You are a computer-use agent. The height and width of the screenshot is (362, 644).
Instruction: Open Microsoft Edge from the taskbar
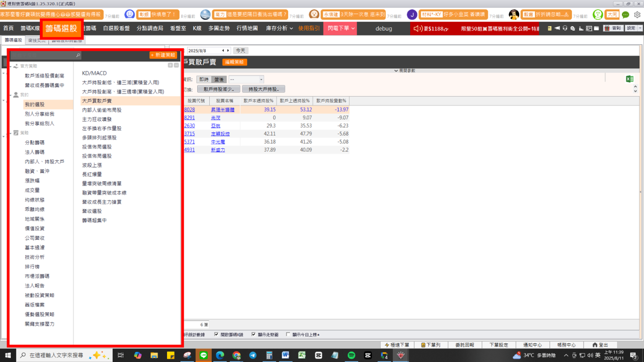tap(220, 355)
